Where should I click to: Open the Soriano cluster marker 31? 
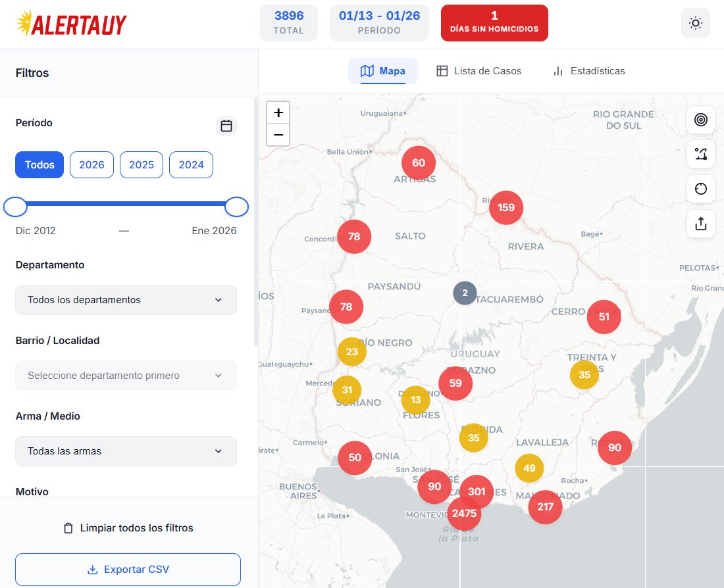[347, 390]
